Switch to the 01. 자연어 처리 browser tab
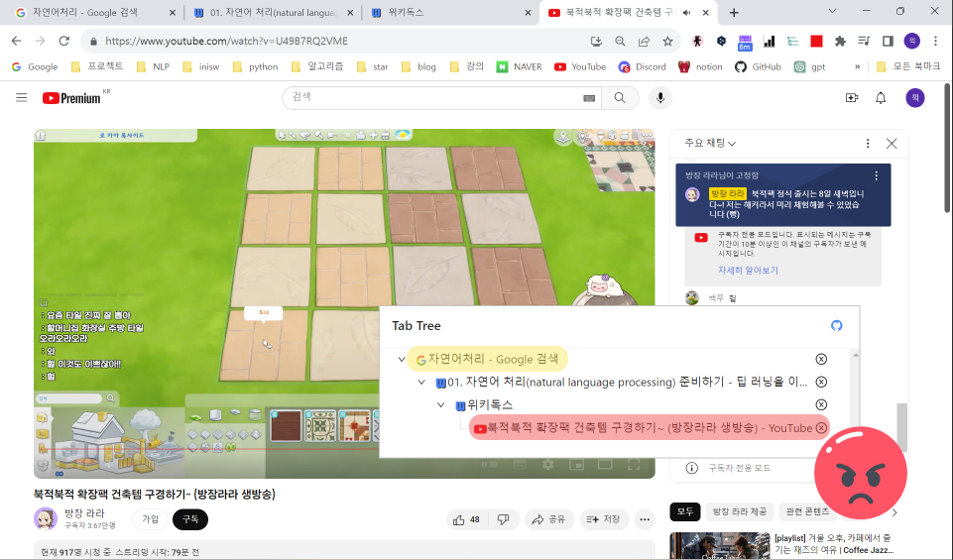Screen dimensions: 953x560 pos(273,12)
